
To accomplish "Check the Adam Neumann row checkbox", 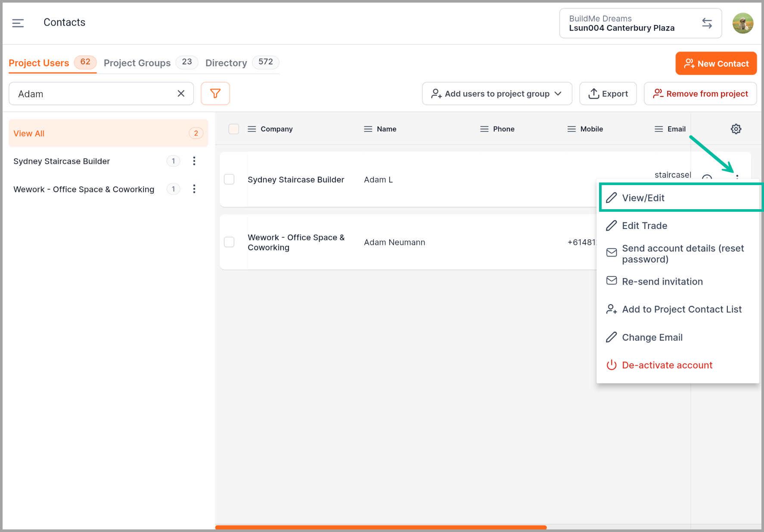I will point(229,242).
